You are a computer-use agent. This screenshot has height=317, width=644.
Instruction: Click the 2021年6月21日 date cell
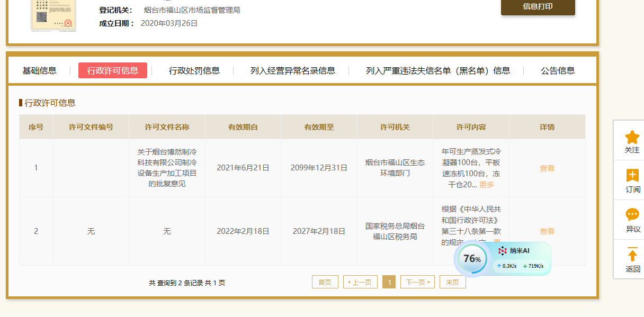click(243, 168)
